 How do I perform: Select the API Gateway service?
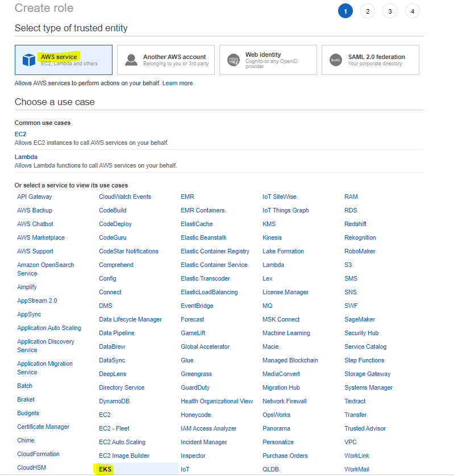34,197
